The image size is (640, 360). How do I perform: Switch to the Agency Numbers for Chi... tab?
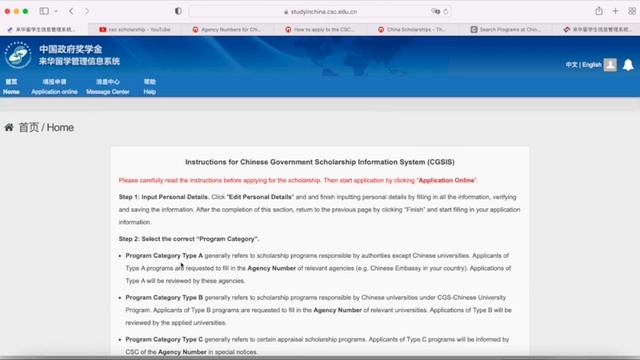(227, 29)
